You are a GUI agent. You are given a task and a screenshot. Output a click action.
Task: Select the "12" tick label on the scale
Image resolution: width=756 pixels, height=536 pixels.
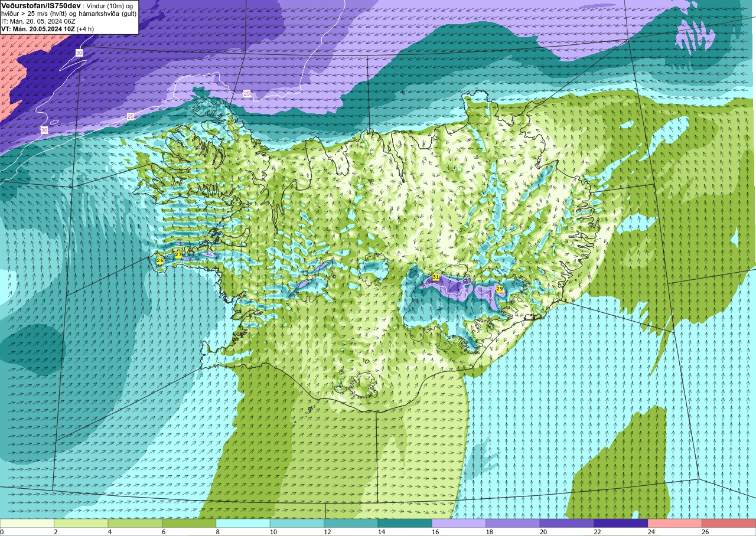coord(327,532)
